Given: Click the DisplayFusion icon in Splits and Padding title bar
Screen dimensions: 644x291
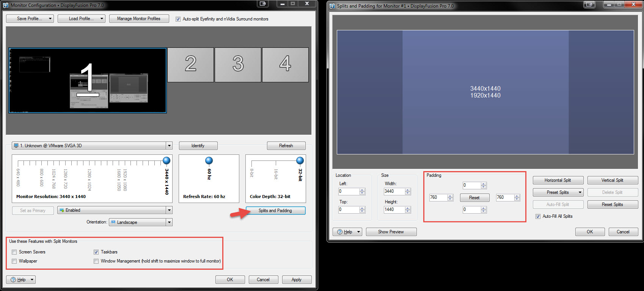Looking at the screenshot, I should tap(332, 6).
